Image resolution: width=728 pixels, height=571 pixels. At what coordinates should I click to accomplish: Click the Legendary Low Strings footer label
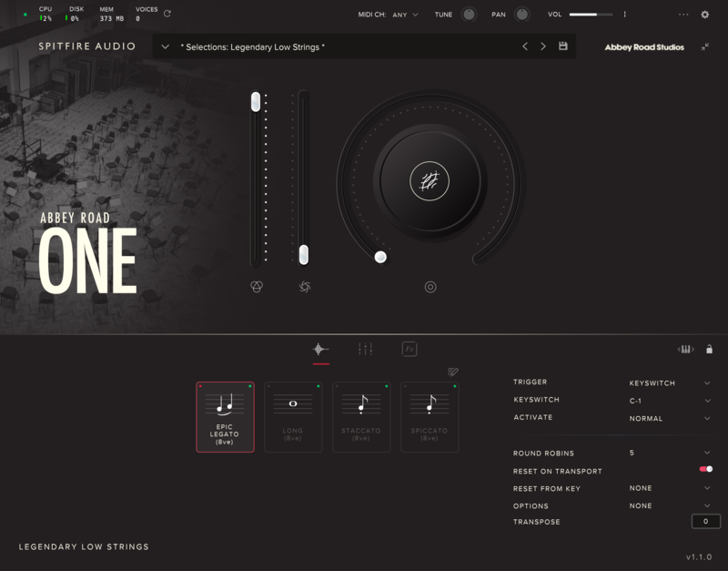pos(84,546)
